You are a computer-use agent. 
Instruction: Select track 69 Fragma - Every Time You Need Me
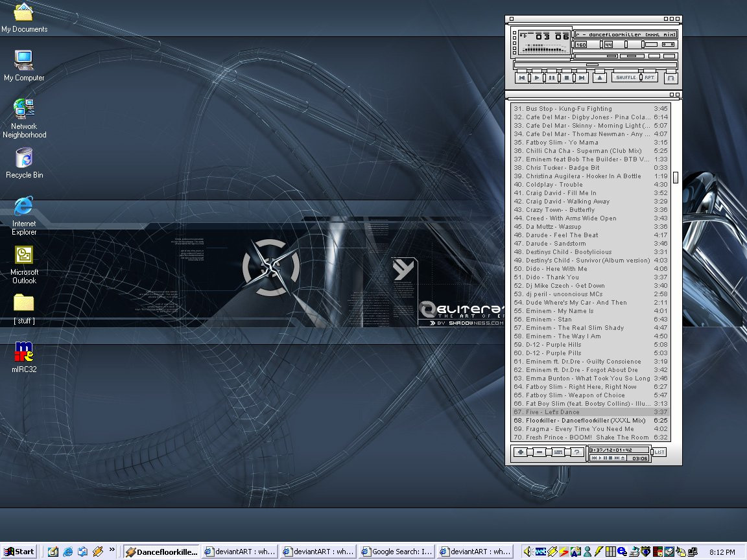590,428
